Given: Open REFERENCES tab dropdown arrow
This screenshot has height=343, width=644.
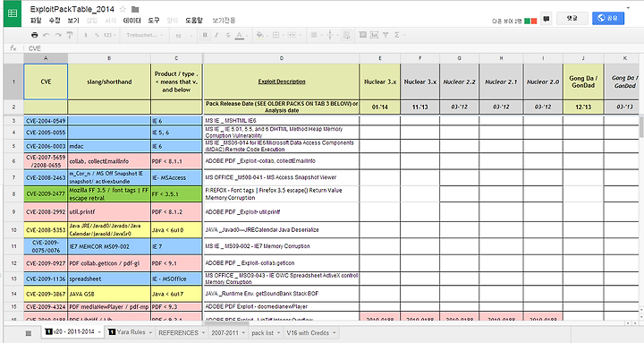Looking at the screenshot, I should [203, 332].
